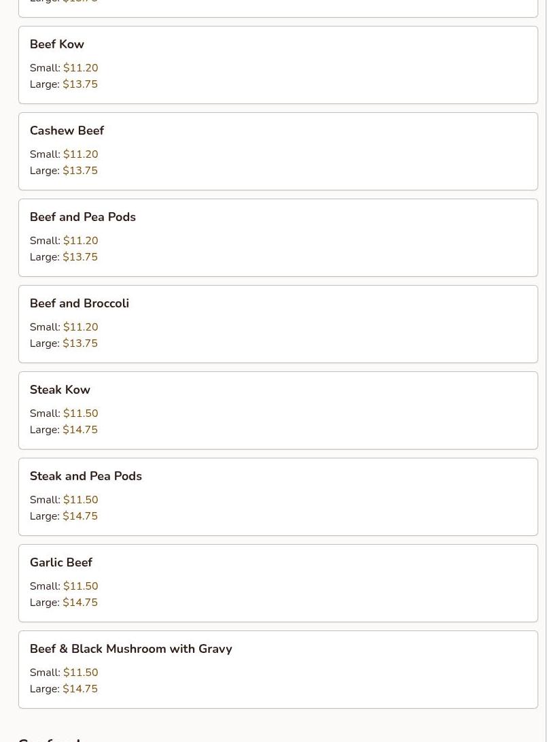
Task: Select the Steak and Pea Pods title
Action: (x=86, y=476)
